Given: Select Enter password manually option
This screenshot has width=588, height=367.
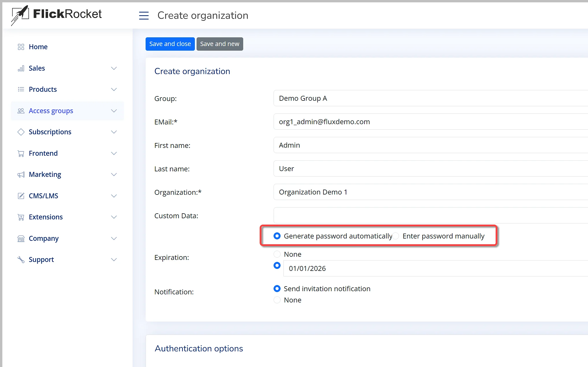Looking at the screenshot, I should pyautogui.click(x=396, y=236).
